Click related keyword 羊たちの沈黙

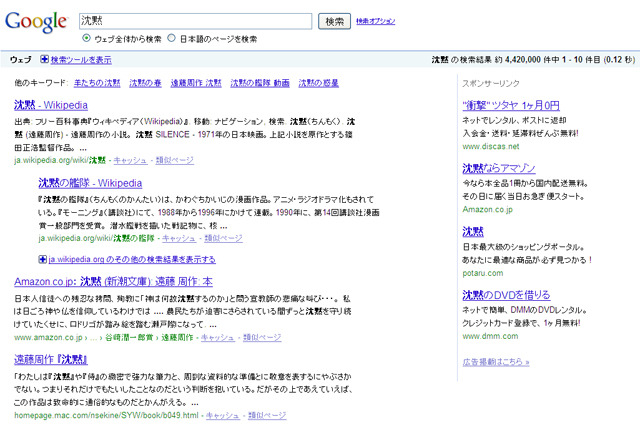click(x=97, y=83)
